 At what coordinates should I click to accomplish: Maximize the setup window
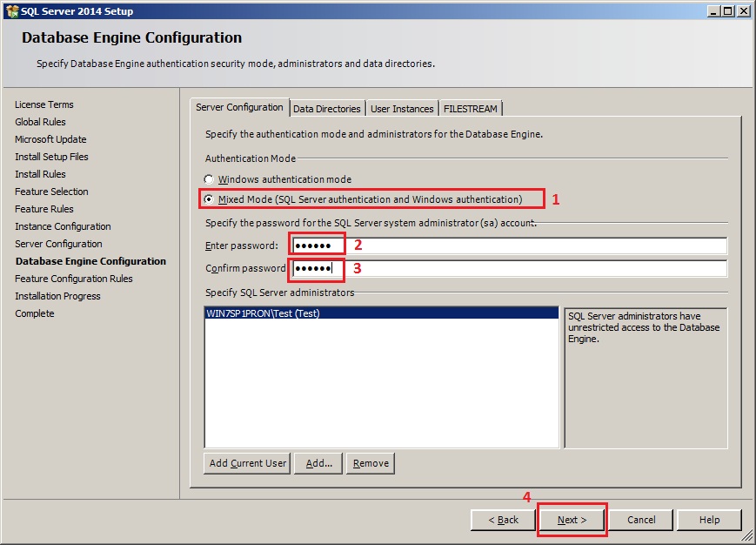coord(728,11)
